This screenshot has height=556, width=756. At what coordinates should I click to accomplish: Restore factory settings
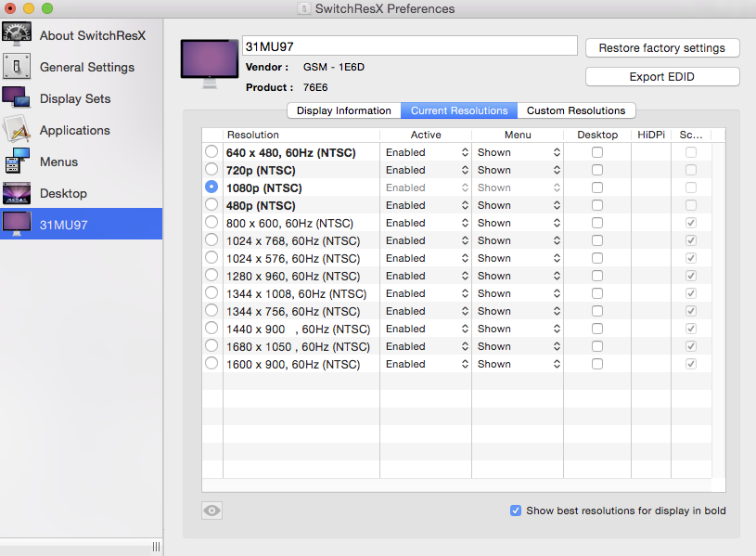662,47
